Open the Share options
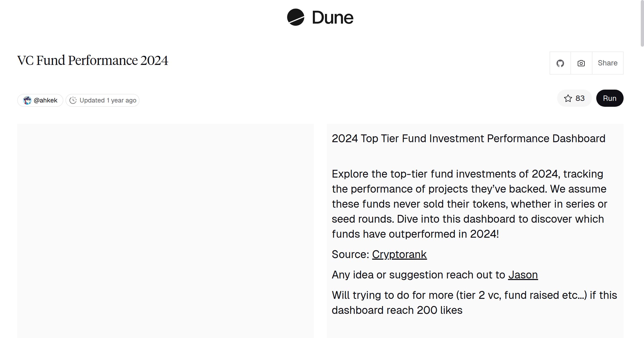Image resolution: width=644 pixels, height=338 pixels. coord(608,63)
